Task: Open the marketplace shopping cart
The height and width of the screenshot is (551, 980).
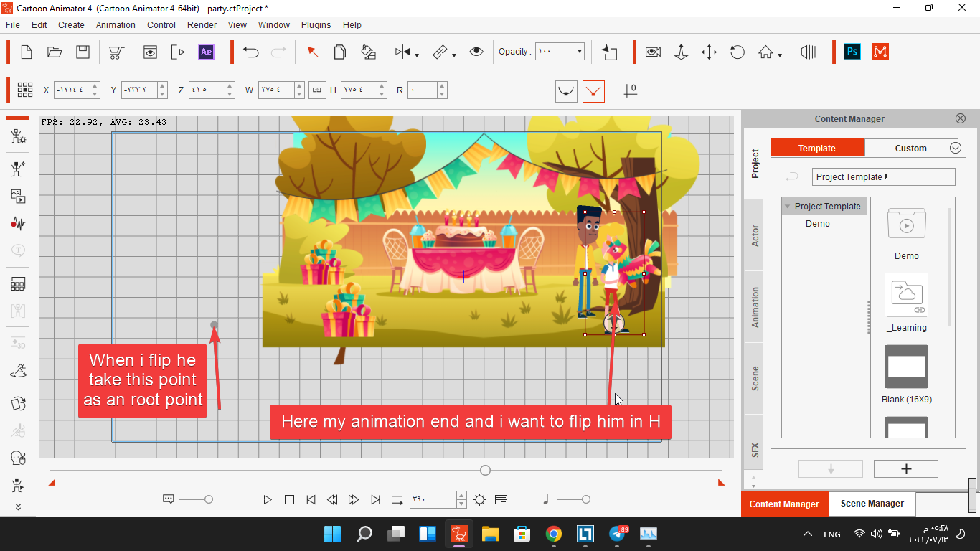Action: tap(116, 52)
